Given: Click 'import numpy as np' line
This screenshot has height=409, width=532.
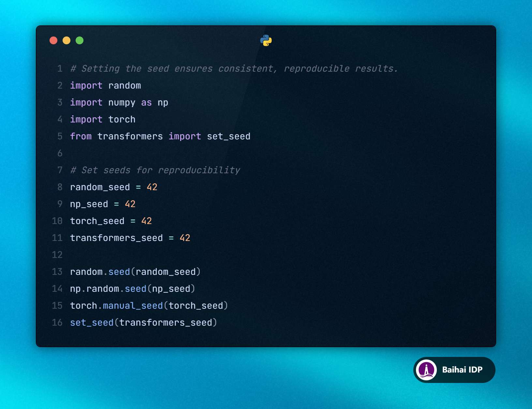Looking at the screenshot, I should (x=119, y=103).
